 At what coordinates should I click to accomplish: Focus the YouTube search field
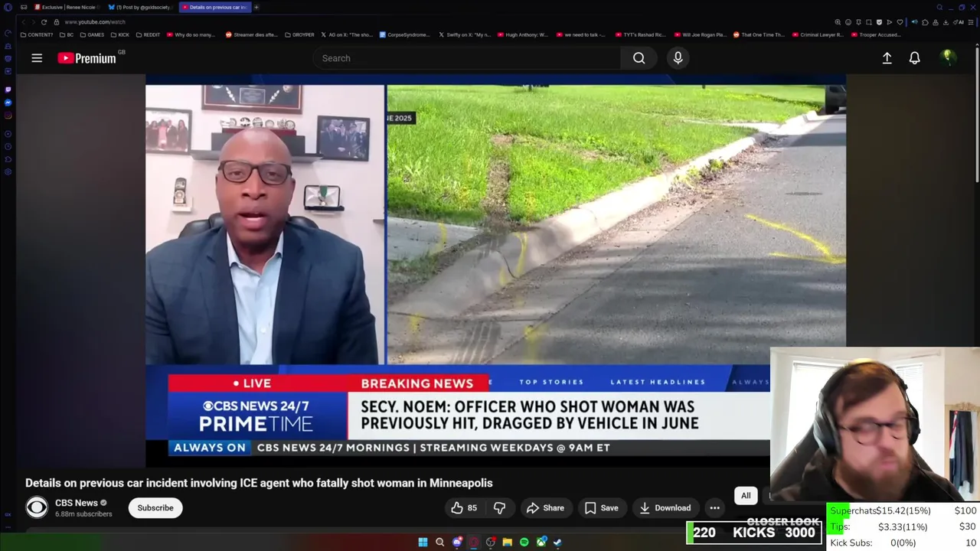tap(467, 58)
